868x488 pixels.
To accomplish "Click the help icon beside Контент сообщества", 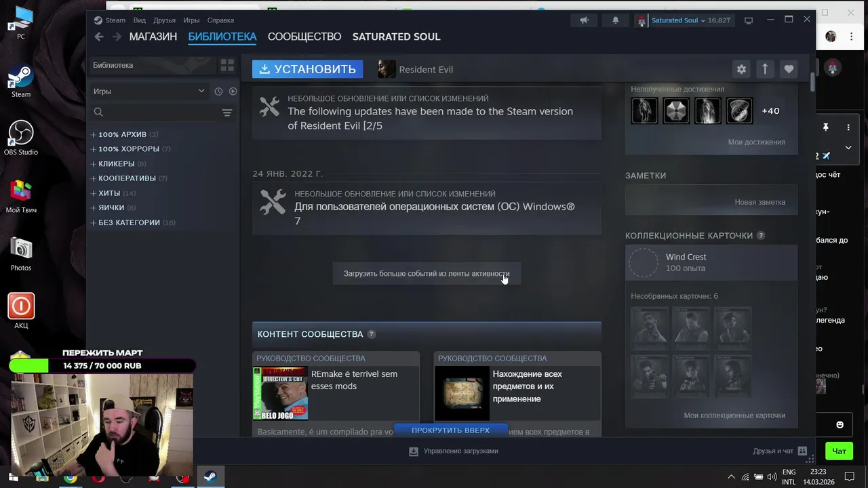I will coord(371,334).
